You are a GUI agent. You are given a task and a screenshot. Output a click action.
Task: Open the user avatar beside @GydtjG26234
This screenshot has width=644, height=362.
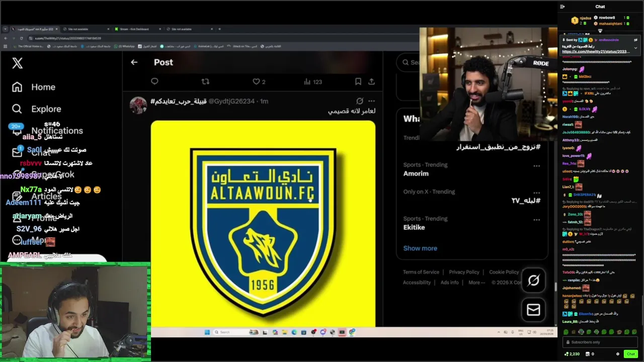138,105
